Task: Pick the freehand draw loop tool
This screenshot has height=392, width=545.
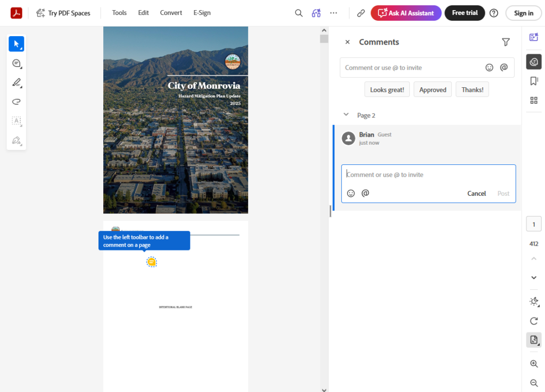Action: [16, 102]
